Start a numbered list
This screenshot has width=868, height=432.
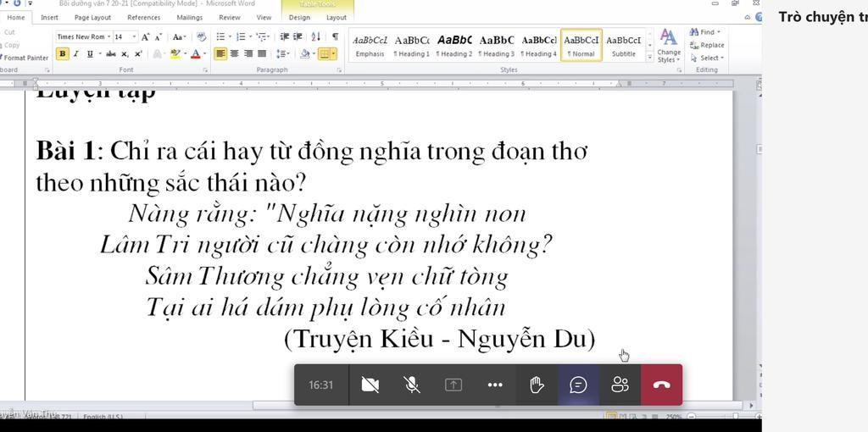[241, 37]
